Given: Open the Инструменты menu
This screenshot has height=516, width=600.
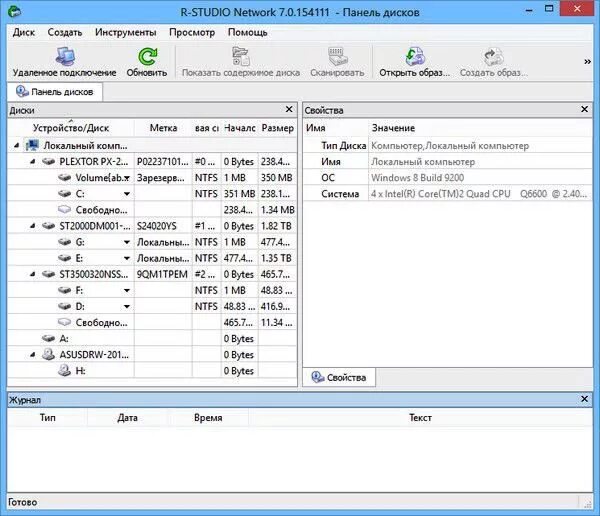Looking at the screenshot, I should 126,33.
